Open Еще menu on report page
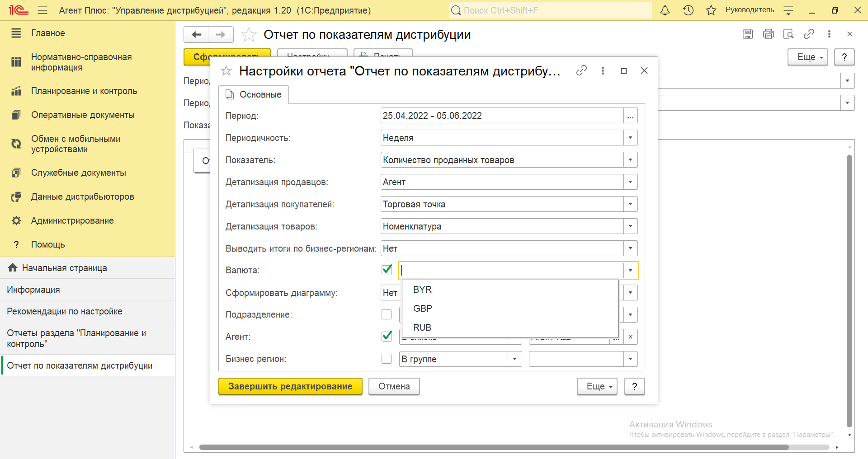This screenshot has height=459, width=868. coord(808,57)
